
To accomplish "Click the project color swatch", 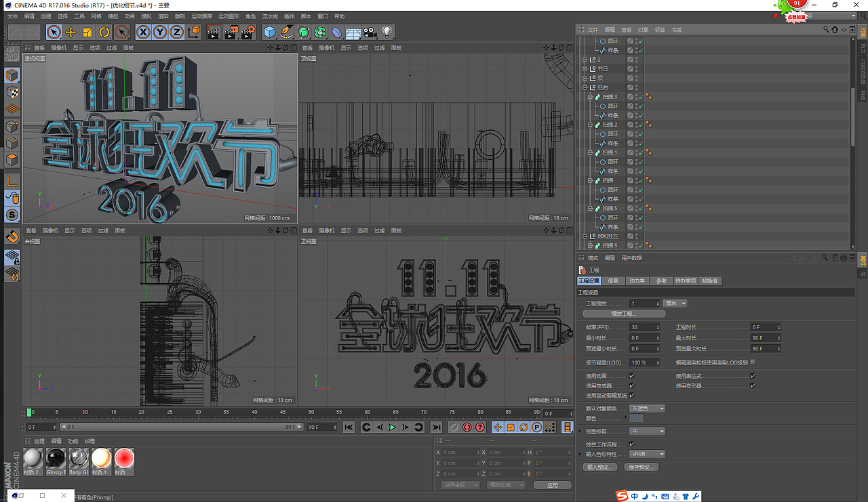I will (636, 418).
